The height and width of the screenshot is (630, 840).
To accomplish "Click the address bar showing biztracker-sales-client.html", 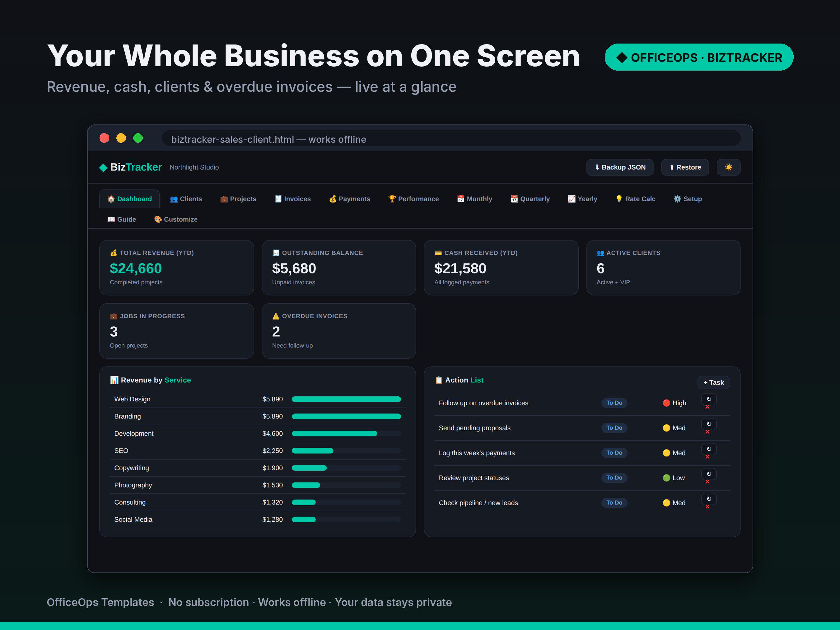I will pos(451,138).
